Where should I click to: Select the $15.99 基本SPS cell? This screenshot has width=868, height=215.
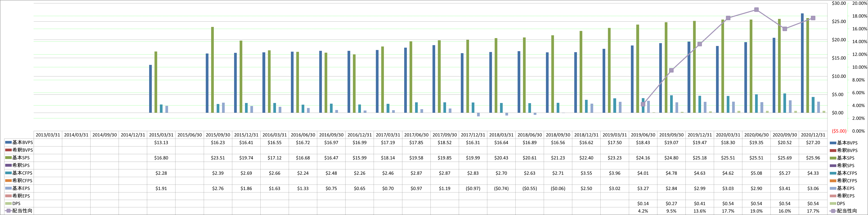[360, 158]
